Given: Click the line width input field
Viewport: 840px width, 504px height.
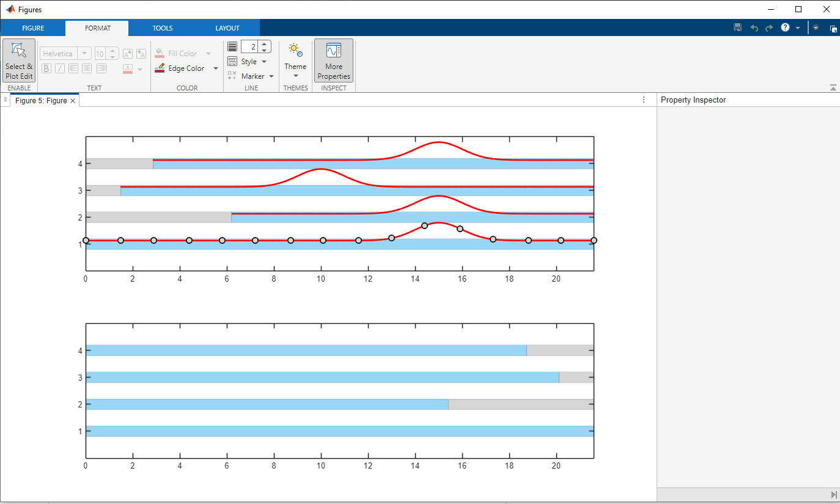Looking at the screenshot, I should pyautogui.click(x=249, y=46).
